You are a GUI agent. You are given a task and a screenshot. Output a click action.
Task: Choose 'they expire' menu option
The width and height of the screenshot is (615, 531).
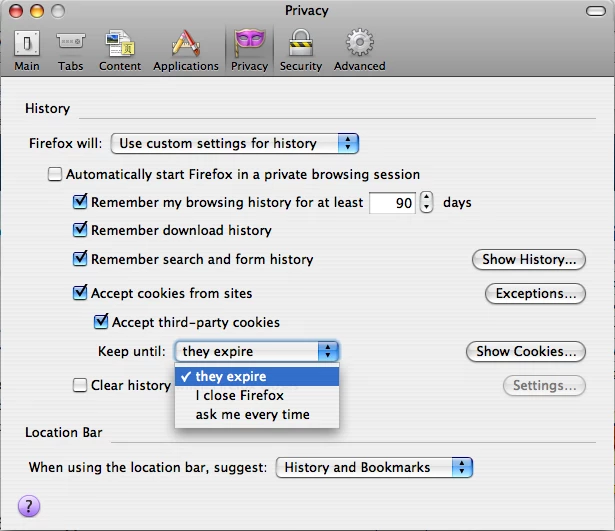click(257, 376)
